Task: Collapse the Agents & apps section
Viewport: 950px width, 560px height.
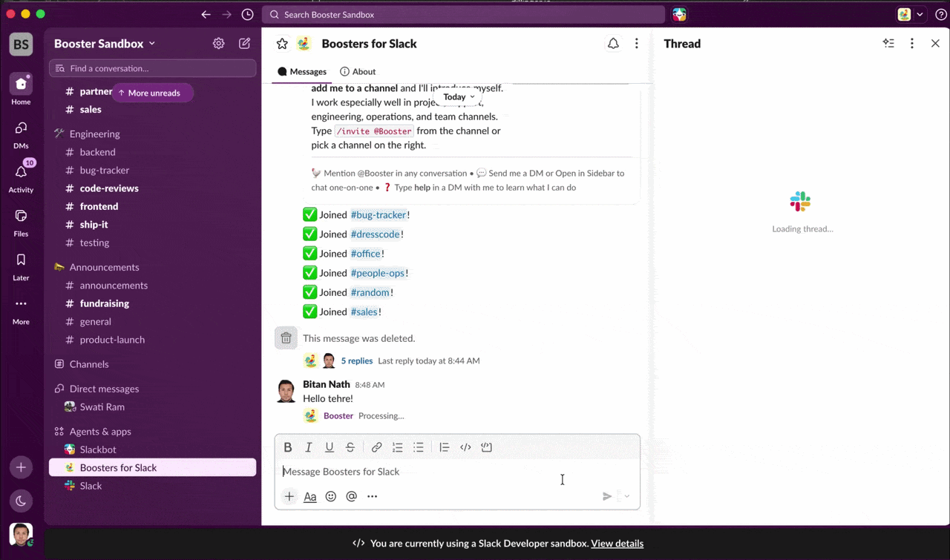Action: click(x=100, y=432)
